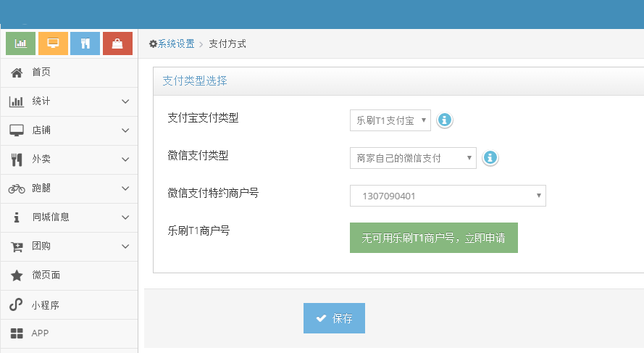Click the monitor icon beside 店铺
This screenshot has height=353, width=644.
[17, 130]
